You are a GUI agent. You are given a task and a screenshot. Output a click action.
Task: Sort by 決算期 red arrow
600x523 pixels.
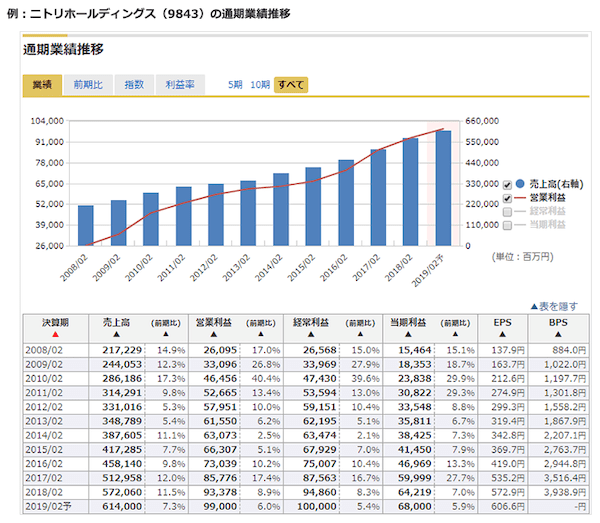tap(55, 334)
